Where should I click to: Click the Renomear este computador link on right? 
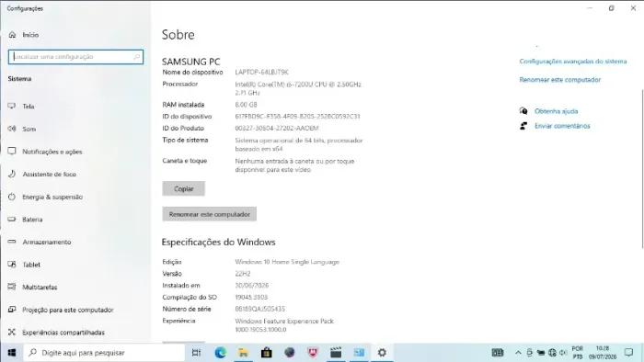(559, 80)
